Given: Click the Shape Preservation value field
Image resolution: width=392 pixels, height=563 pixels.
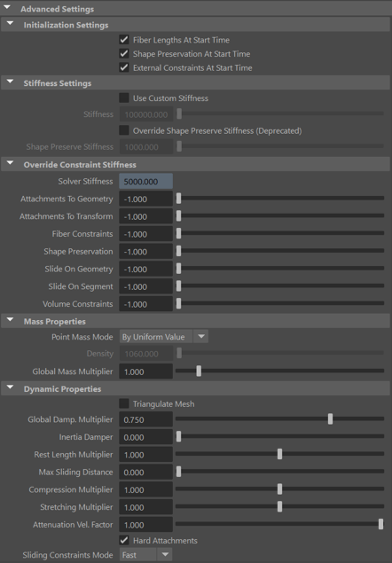Looking at the screenshot, I should pyautogui.click(x=145, y=252).
